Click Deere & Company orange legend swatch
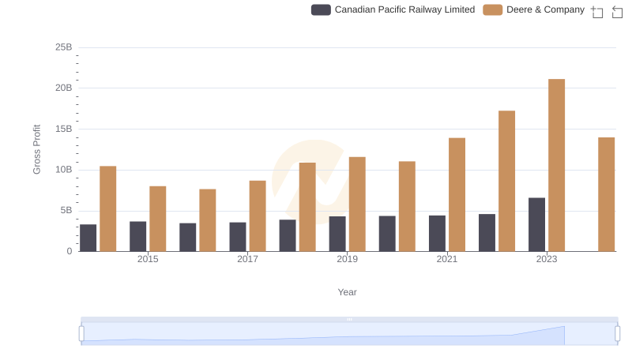Screen dimensions: 632x364 click(492, 9)
